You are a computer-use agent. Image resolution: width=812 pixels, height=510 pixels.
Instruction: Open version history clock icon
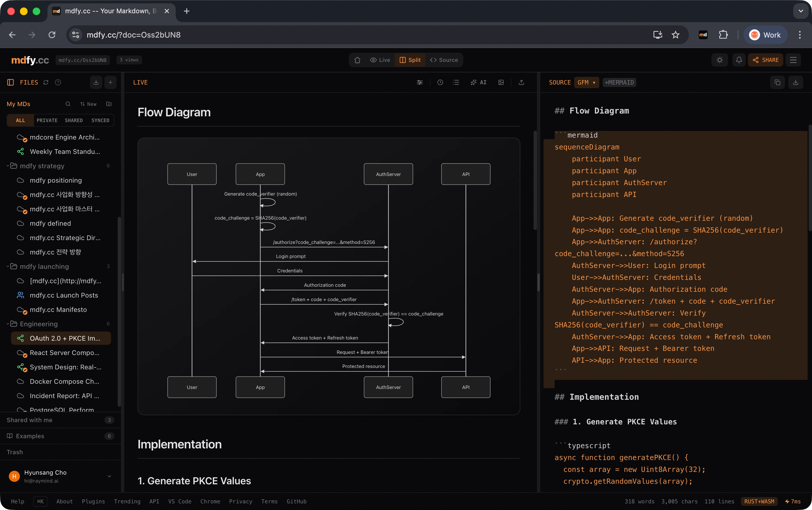(x=440, y=82)
